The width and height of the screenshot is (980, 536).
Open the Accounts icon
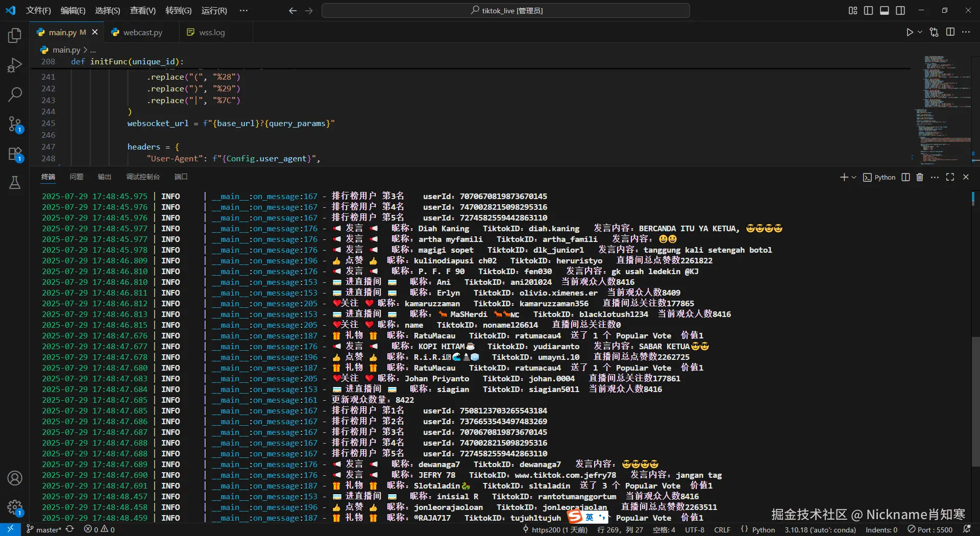pyautogui.click(x=15, y=478)
